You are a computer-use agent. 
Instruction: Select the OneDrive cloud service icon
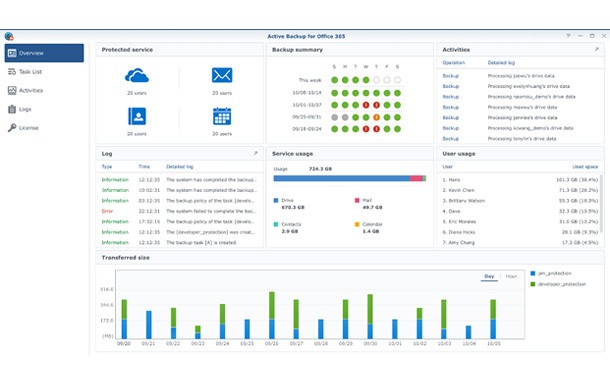(x=137, y=75)
